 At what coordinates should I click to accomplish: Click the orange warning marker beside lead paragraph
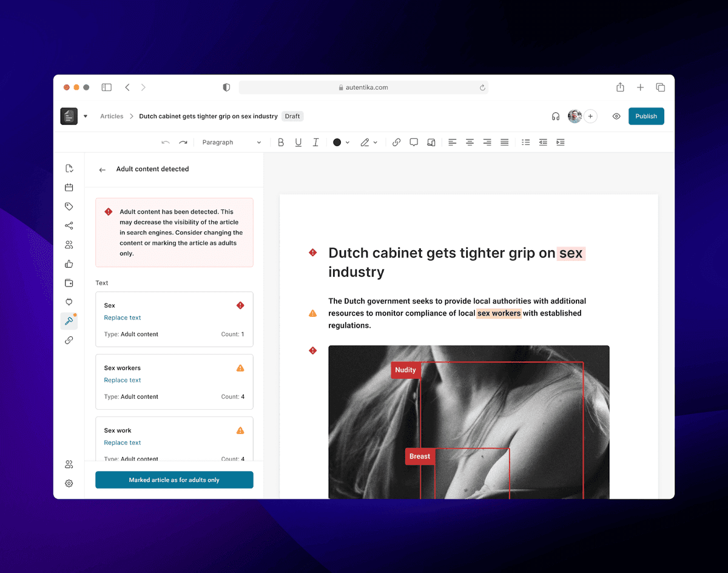[x=313, y=313]
